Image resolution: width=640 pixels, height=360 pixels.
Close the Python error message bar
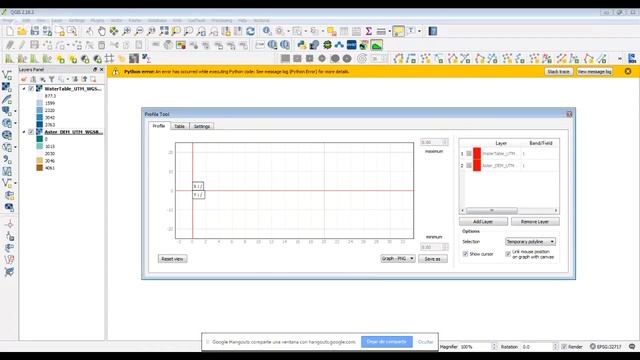pos(628,71)
